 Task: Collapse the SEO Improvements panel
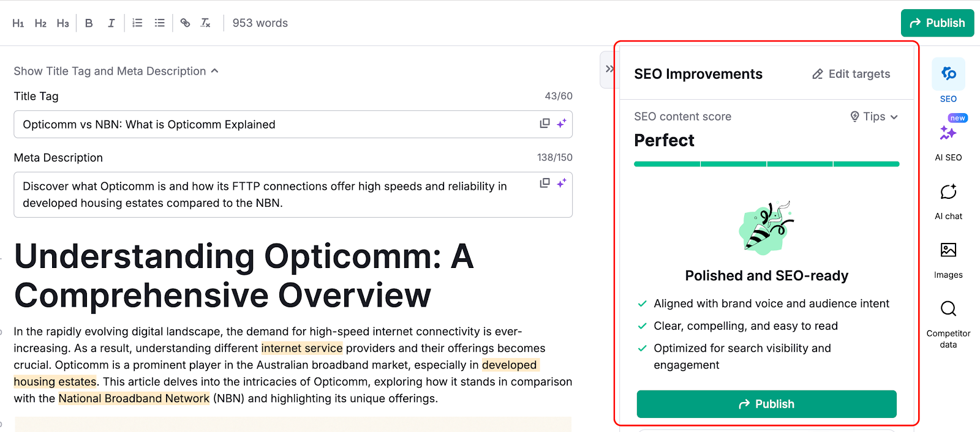click(x=609, y=70)
